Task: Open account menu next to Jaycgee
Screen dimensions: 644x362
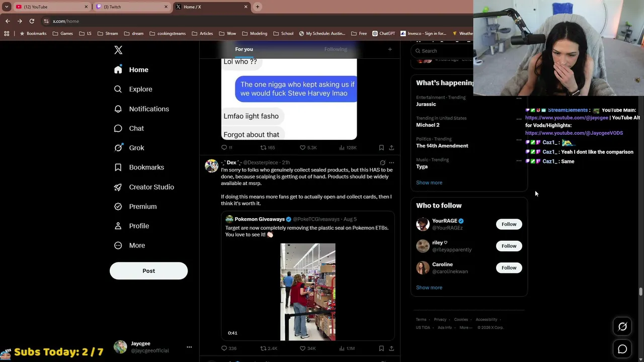Action: pos(189,347)
